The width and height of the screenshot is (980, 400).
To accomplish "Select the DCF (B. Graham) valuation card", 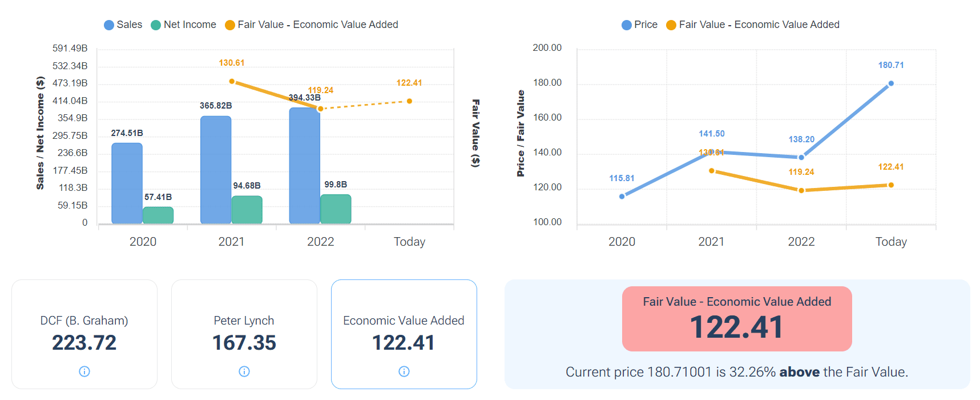I will click(84, 334).
